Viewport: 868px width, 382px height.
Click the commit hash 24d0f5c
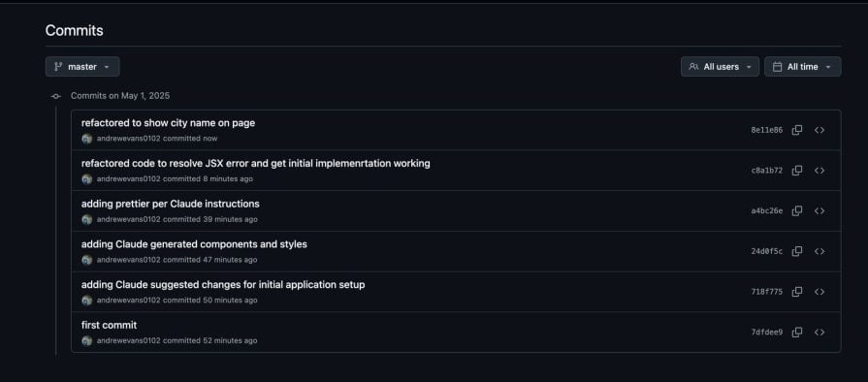coord(767,251)
